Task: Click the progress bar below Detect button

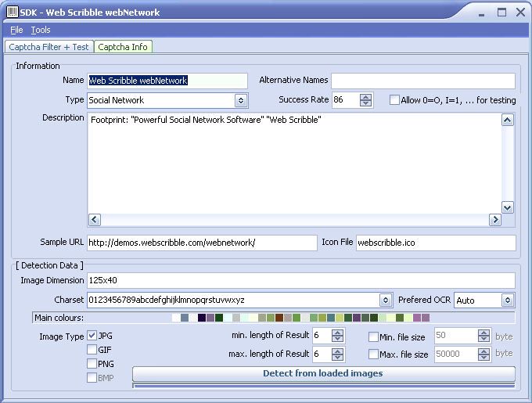Action: coord(323,386)
